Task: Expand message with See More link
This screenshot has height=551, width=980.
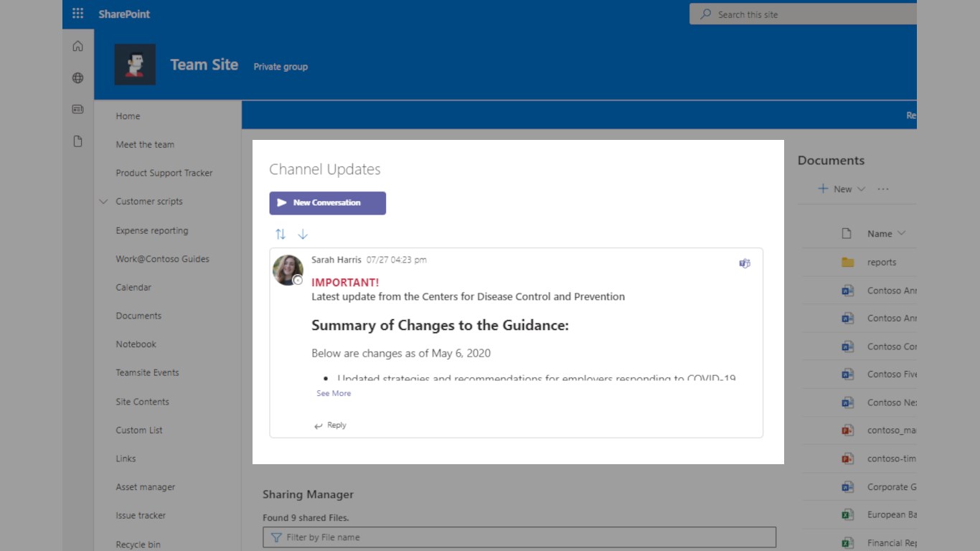Action: pyautogui.click(x=334, y=393)
